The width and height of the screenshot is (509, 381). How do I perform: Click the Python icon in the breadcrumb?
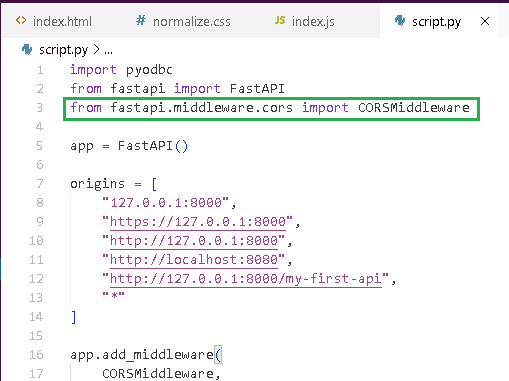tap(27, 50)
